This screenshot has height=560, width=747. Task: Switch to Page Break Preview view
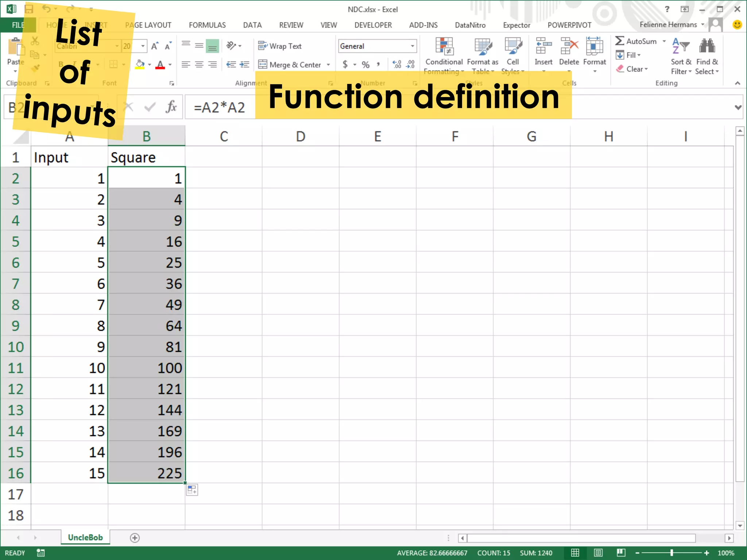click(621, 553)
